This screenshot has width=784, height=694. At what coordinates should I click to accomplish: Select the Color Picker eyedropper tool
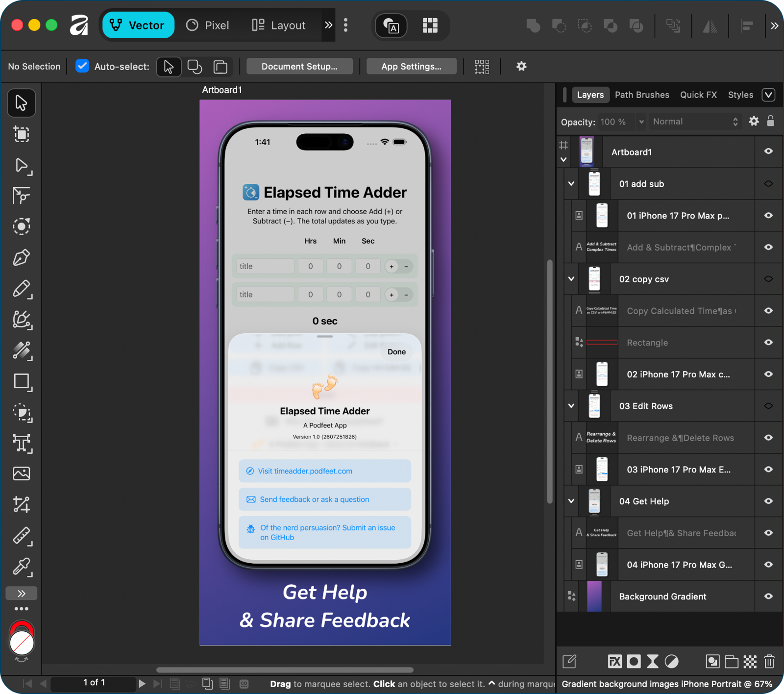point(21,567)
